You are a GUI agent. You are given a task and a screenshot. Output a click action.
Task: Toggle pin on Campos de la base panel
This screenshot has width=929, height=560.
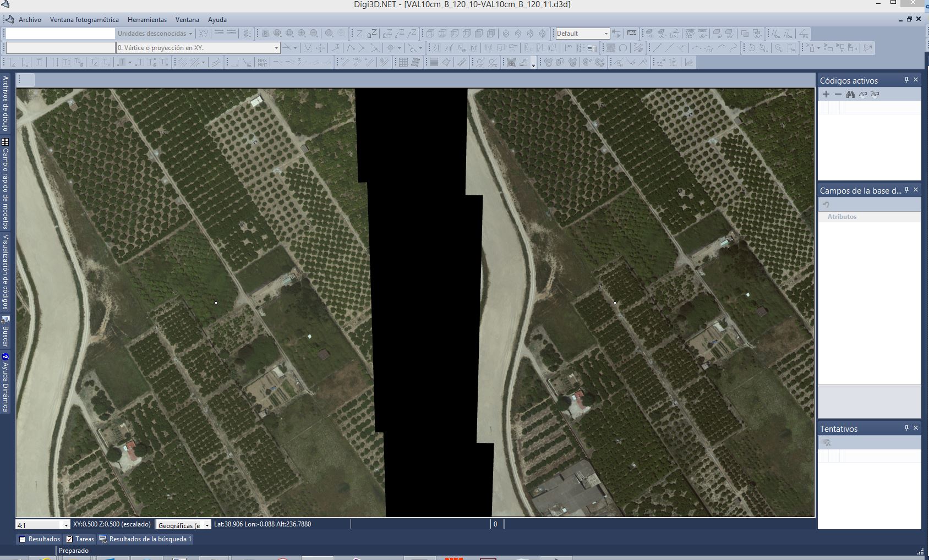906,190
